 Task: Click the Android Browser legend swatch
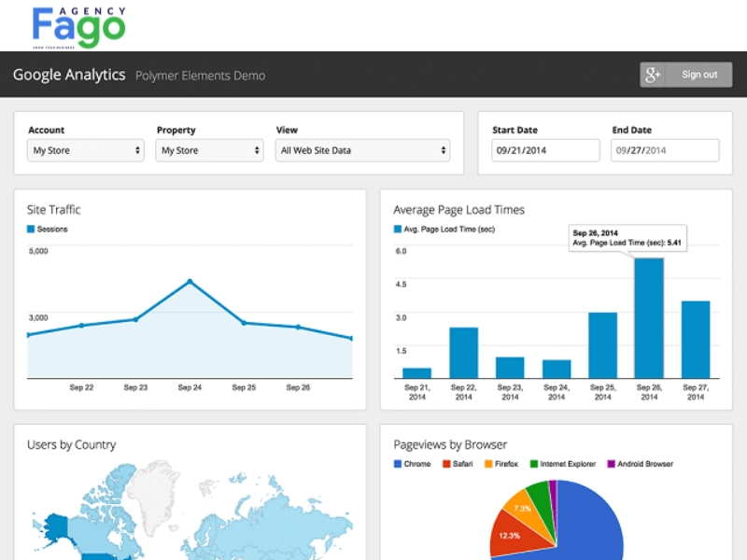612,464
